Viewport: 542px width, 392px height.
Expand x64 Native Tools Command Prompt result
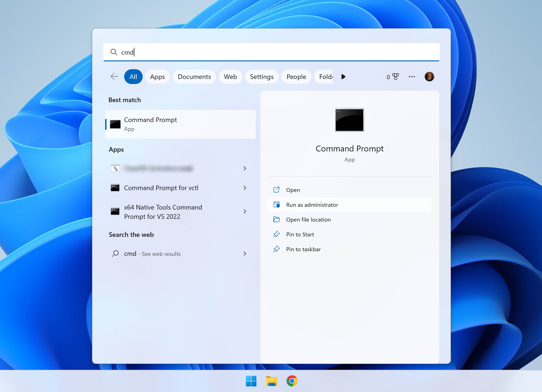pos(245,212)
